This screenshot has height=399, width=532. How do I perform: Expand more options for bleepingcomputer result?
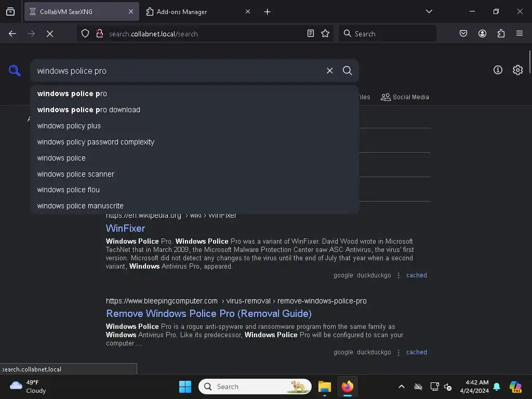click(398, 353)
